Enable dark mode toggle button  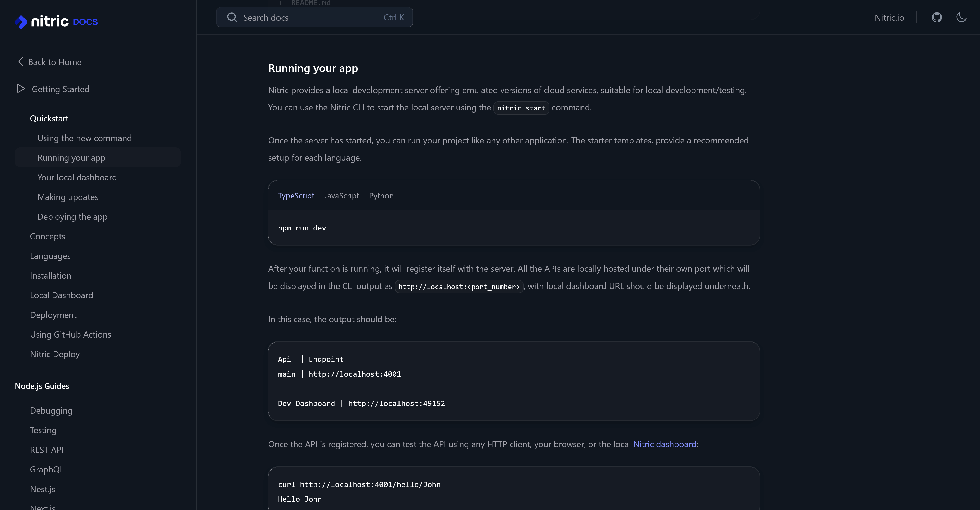click(962, 18)
